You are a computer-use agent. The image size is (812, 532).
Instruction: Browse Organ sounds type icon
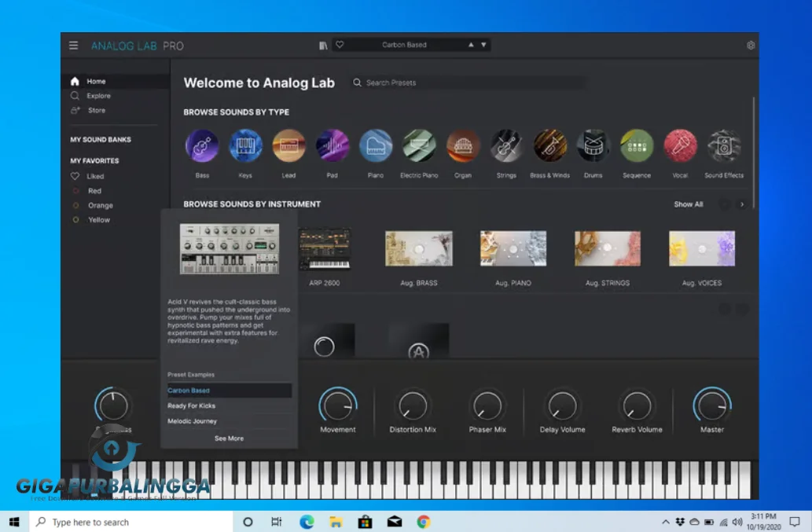tap(463, 146)
